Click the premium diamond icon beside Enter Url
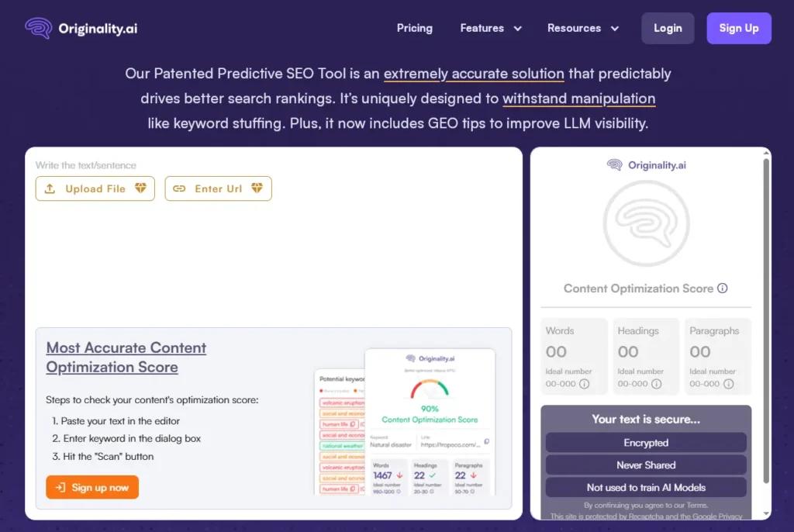 [x=257, y=188]
